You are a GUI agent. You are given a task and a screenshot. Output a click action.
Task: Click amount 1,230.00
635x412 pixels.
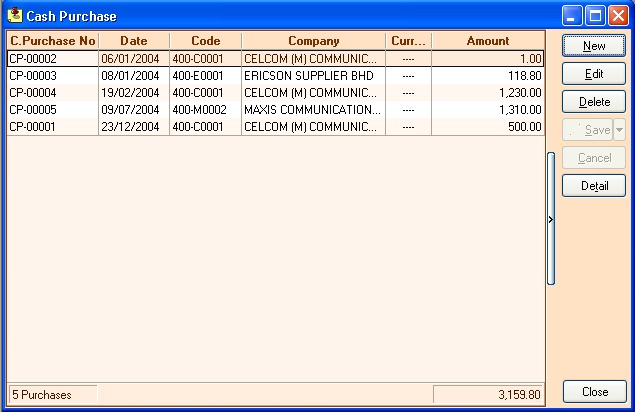tap(520, 93)
